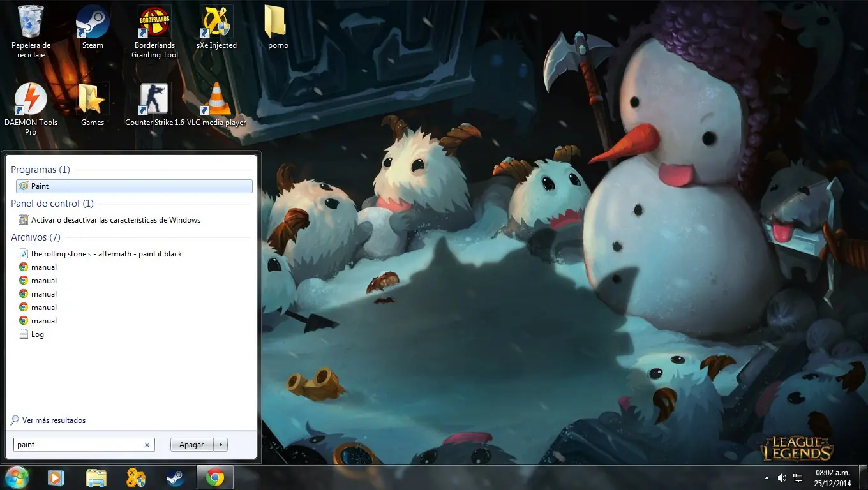The width and height of the screenshot is (868, 490).
Task: Select the sXe Injected desktop shortcut
Action: 217,27
